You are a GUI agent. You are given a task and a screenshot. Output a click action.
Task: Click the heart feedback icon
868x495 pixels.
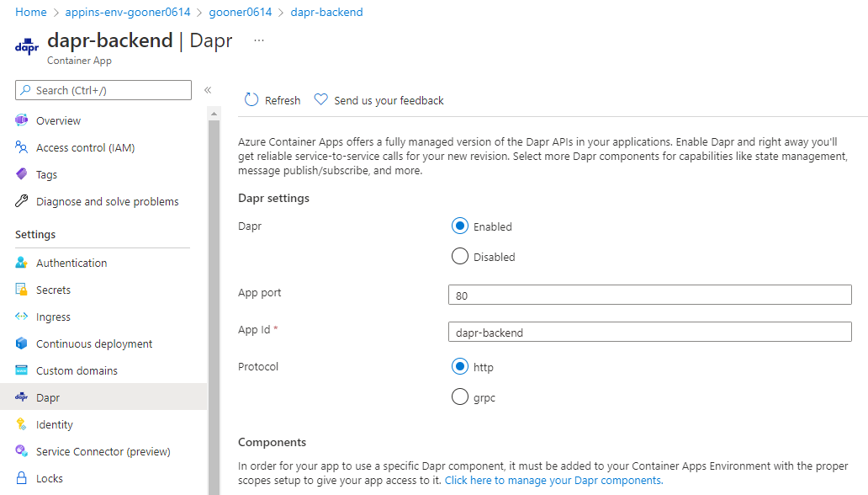(320, 99)
